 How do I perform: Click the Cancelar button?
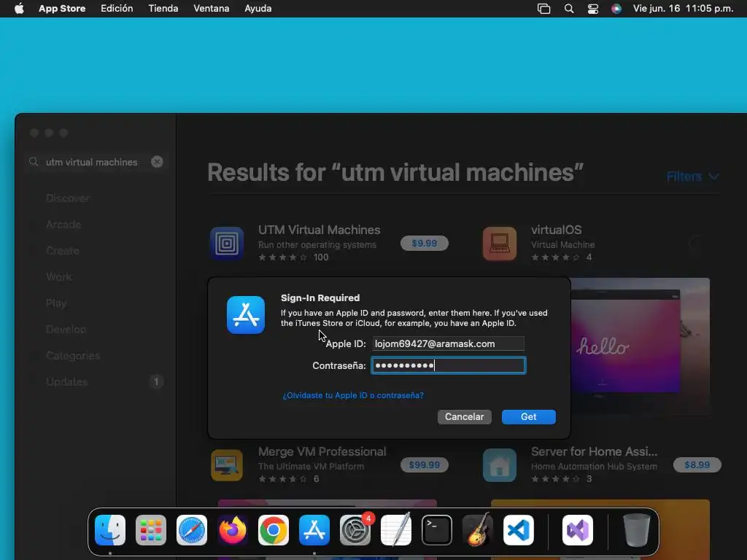[x=465, y=416]
